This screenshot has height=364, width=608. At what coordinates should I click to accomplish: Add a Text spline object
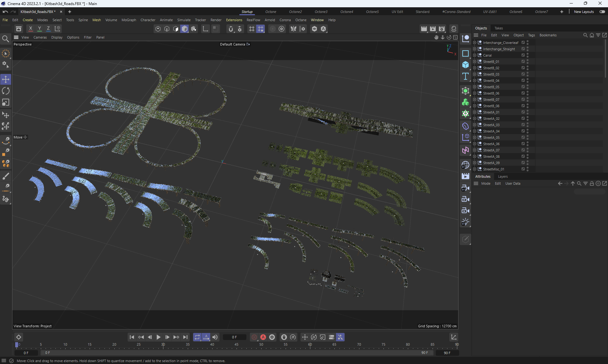click(x=465, y=77)
